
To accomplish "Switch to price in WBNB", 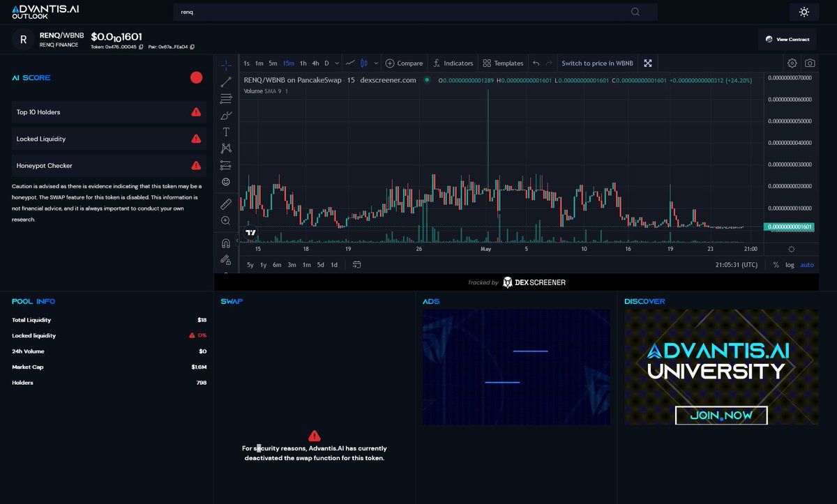I will tap(597, 63).
